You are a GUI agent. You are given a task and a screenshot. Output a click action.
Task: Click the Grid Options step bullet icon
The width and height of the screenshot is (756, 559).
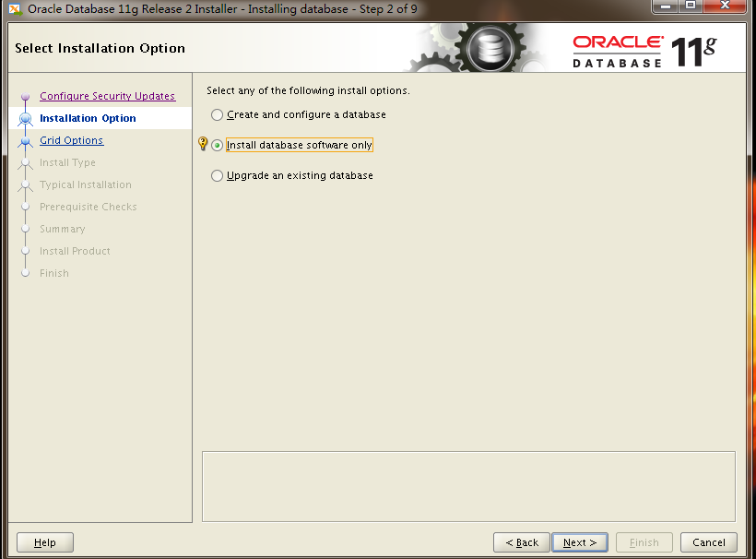(x=26, y=141)
